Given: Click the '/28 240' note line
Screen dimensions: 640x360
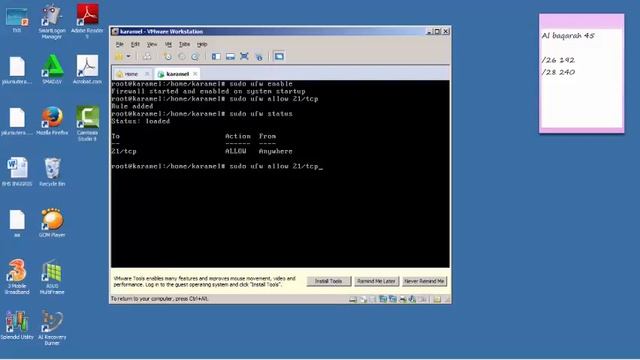Looking at the screenshot, I should (x=558, y=72).
